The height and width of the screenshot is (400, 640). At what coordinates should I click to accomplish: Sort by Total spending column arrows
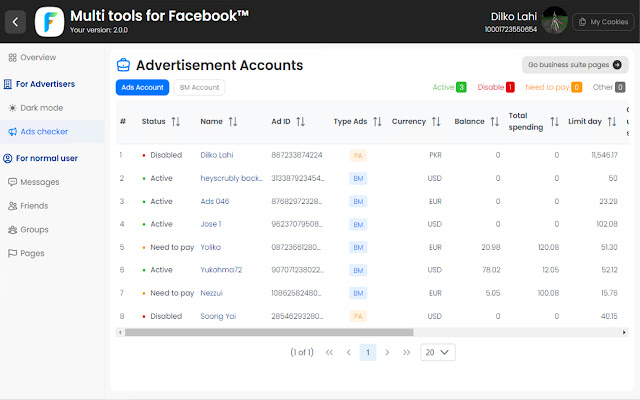click(x=555, y=121)
